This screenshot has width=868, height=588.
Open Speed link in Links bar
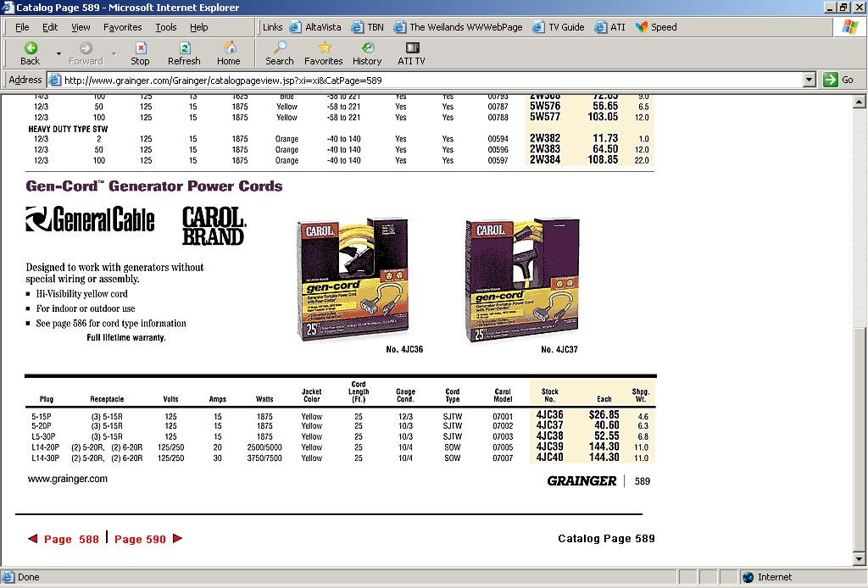tap(656, 27)
